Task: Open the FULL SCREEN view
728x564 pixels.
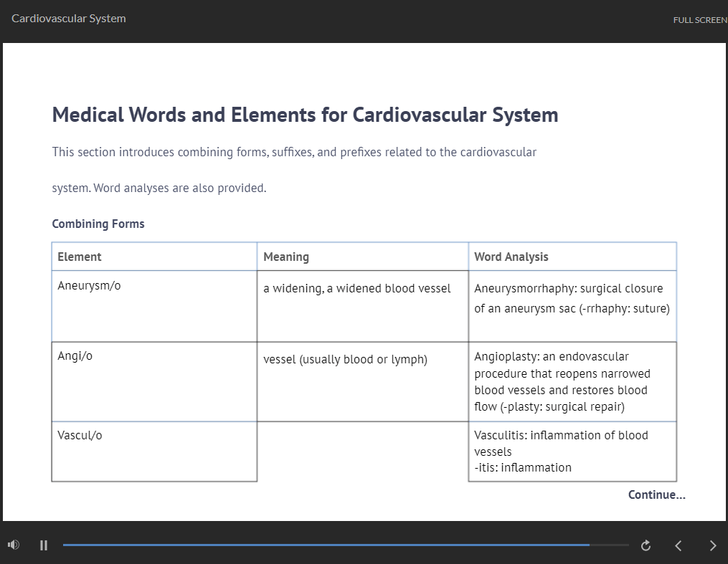Action: pyautogui.click(x=699, y=20)
